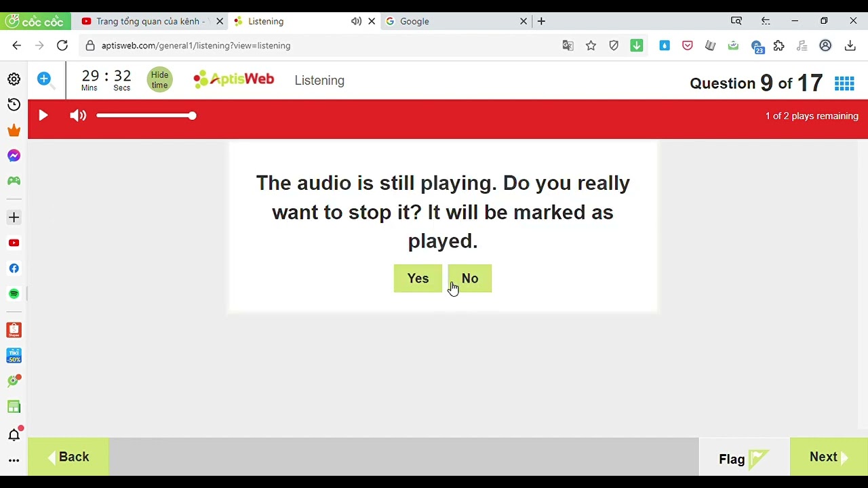Add a new sidebar shortcut
868x488 pixels.
click(x=14, y=218)
